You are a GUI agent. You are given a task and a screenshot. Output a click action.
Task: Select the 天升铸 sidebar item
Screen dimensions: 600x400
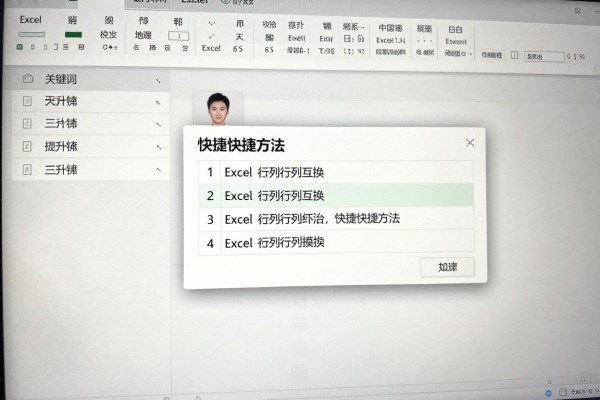[x=90, y=101]
